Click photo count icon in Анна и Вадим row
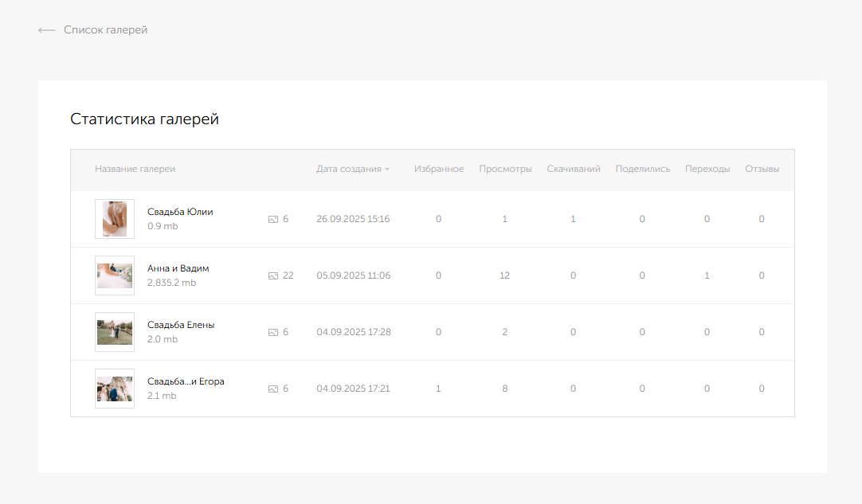Screen dimensions: 862x504 point(273,275)
